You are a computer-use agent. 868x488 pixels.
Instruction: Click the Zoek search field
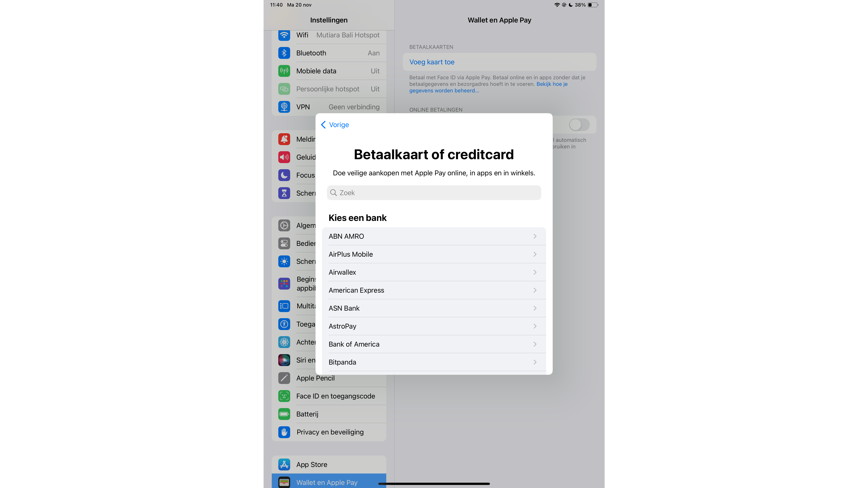(434, 193)
